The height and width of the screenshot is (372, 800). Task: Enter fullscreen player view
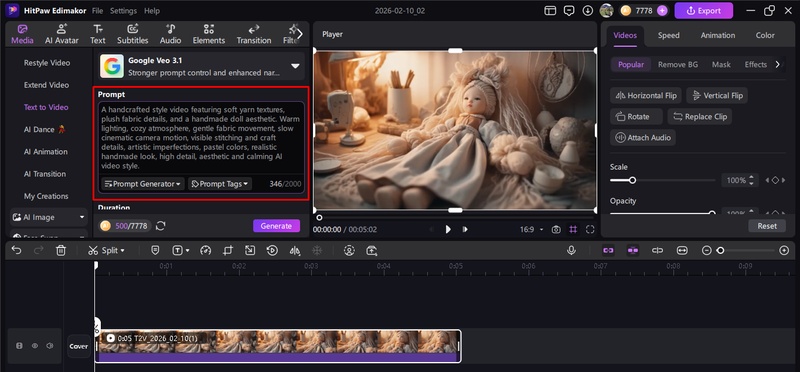(x=590, y=230)
